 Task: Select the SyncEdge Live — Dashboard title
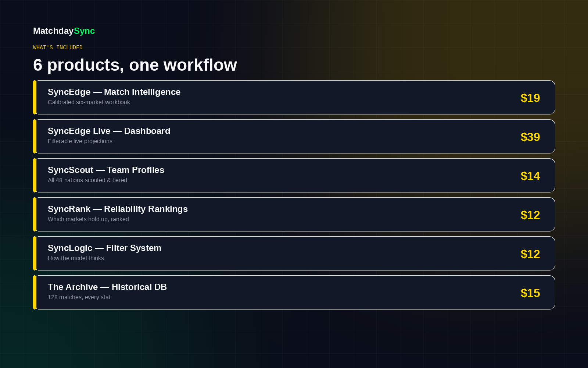click(x=109, y=131)
